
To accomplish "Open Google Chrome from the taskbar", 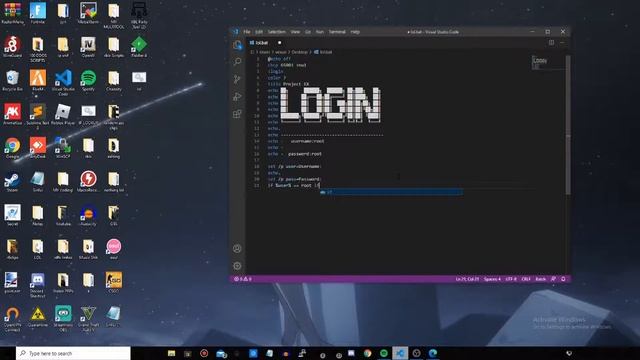I will tap(367, 353).
